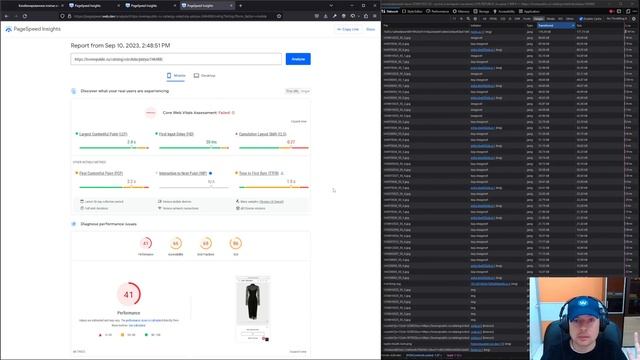
Task: Open Network settings gear in DevTools
Action: point(634,19)
